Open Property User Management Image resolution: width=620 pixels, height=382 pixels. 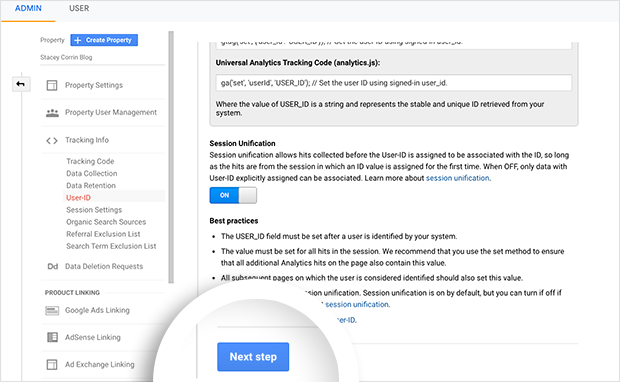tap(111, 113)
